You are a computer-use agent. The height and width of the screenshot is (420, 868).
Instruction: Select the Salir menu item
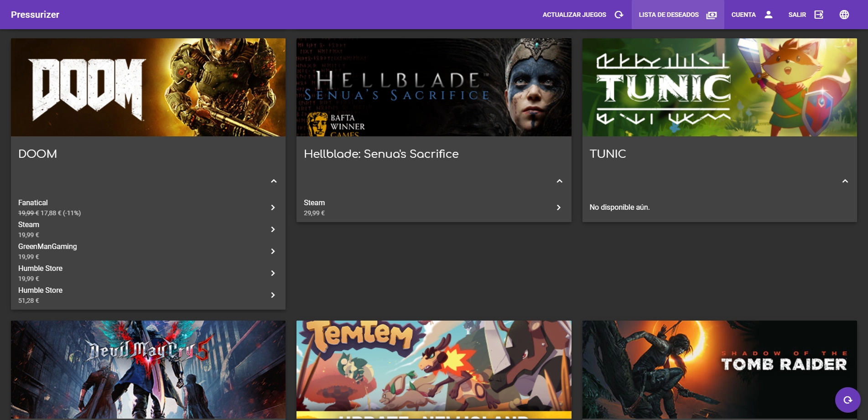point(806,15)
